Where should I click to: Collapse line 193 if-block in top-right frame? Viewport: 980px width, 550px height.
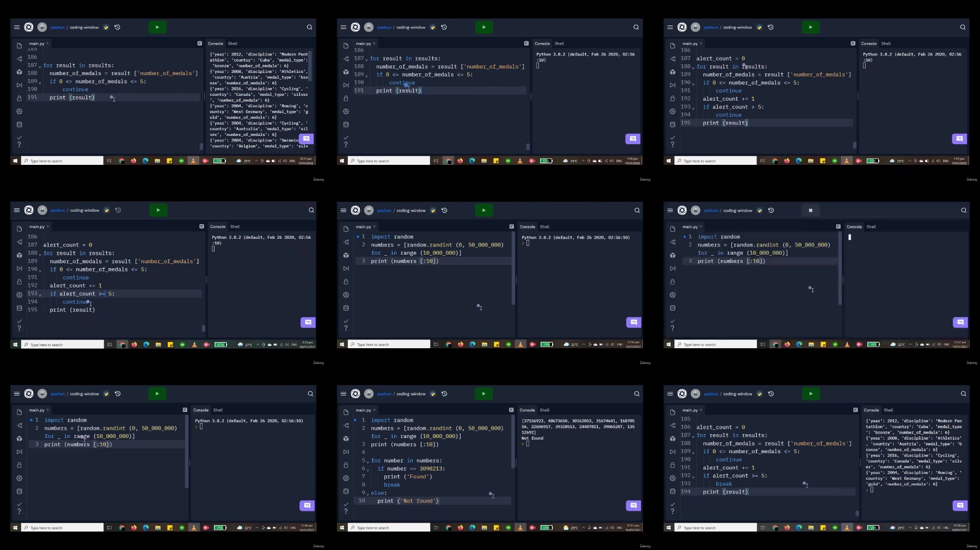pos(694,108)
